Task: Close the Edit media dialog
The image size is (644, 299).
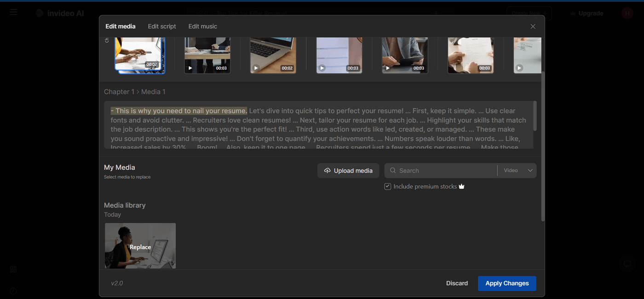Action: click(533, 27)
